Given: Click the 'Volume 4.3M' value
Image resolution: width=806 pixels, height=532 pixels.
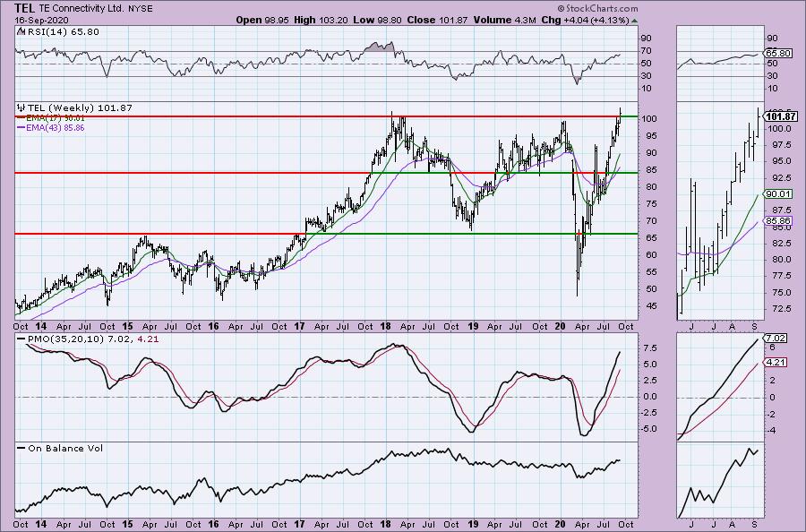Looking at the screenshot, I should (x=505, y=20).
